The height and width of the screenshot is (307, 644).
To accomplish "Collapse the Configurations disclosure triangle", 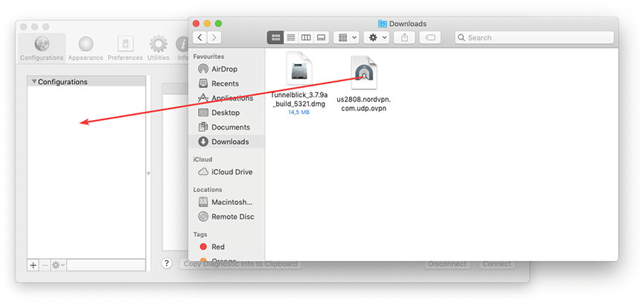I will [x=34, y=82].
